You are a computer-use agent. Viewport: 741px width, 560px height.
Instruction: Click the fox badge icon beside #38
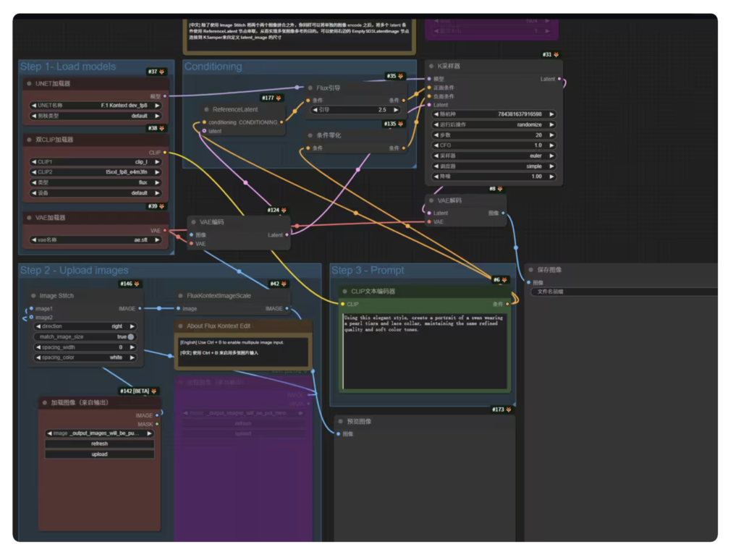tap(162, 128)
